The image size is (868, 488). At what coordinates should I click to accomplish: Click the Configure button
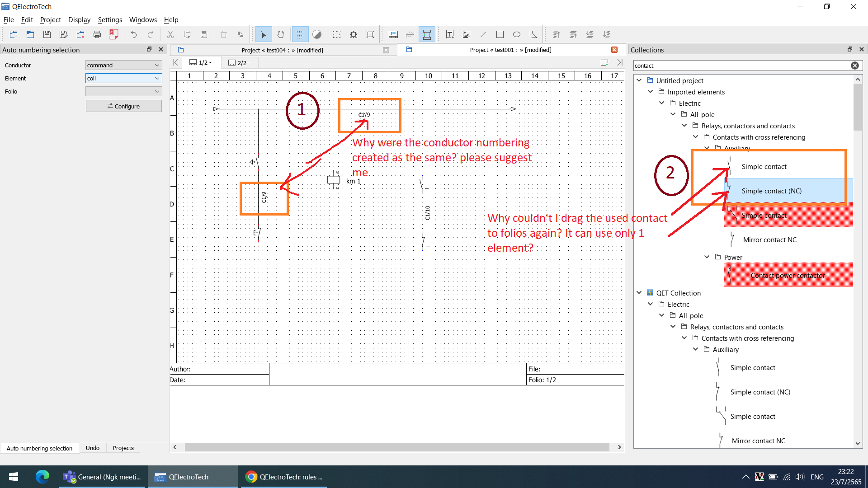pyautogui.click(x=123, y=106)
